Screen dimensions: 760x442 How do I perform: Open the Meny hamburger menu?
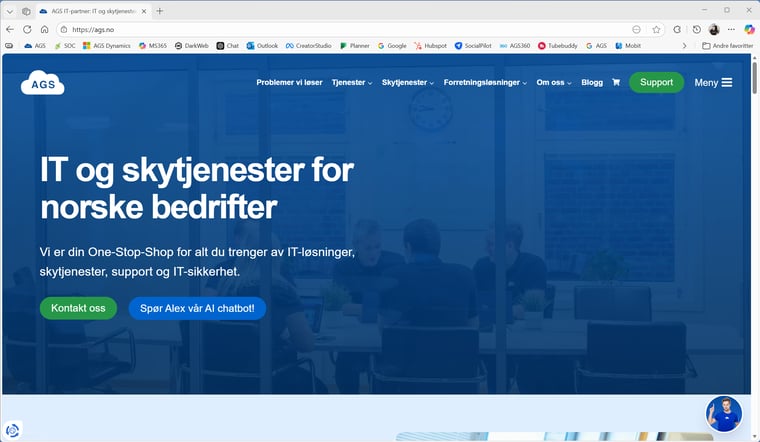(x=713, y=82)
